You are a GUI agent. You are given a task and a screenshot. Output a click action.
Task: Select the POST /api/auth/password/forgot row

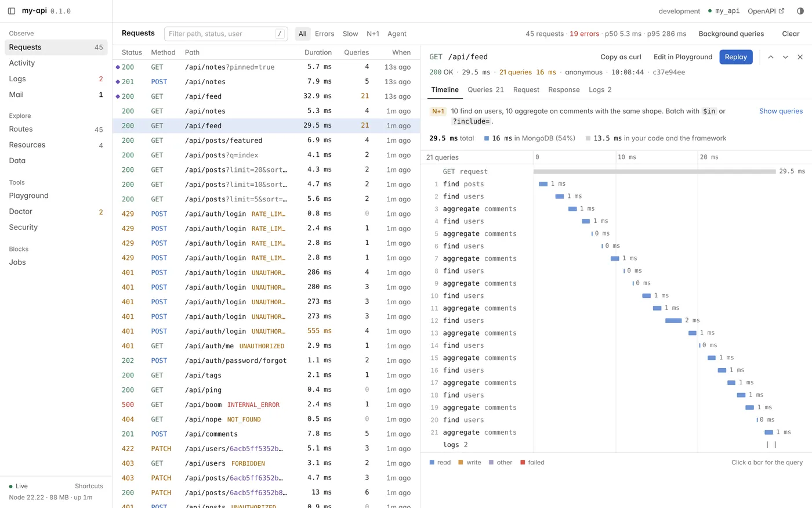point(266,361)
